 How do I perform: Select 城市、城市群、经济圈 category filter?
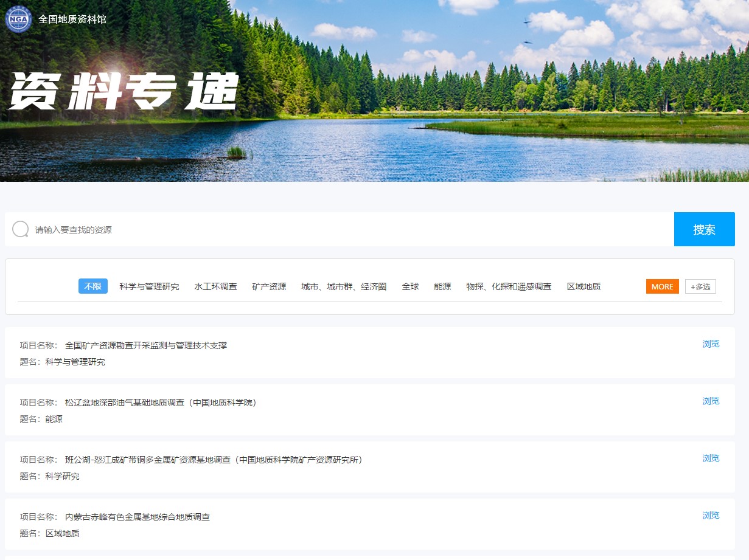(344, 286)
